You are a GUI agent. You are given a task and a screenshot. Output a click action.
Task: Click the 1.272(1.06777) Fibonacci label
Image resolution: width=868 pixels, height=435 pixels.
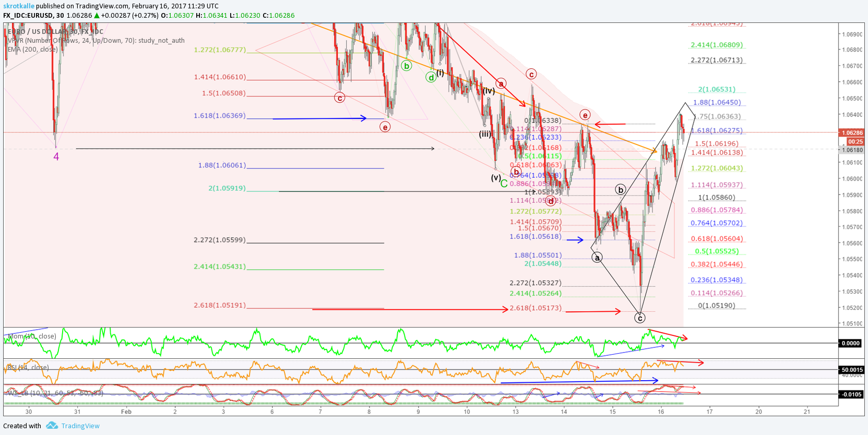click(220, 50)
